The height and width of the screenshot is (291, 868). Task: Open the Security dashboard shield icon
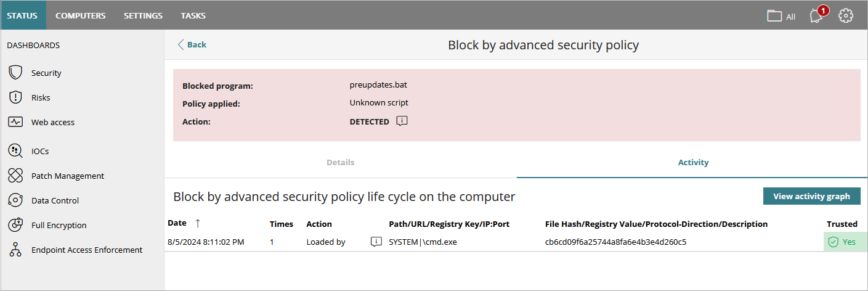(15, 73)
